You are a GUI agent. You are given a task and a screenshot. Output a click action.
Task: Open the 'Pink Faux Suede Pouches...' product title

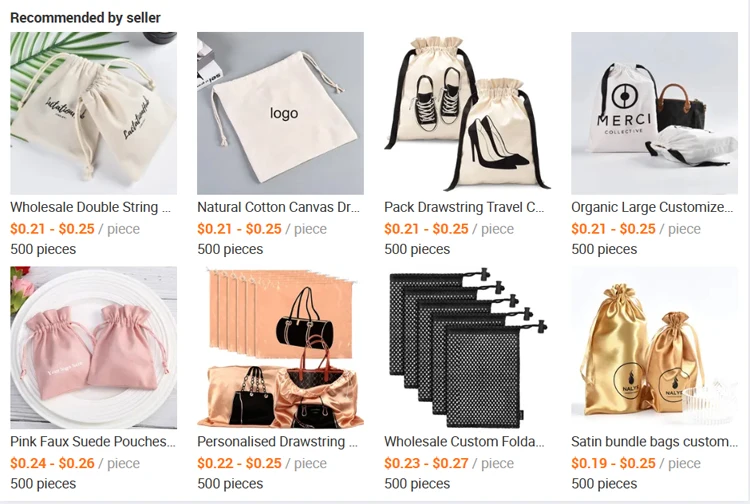(x=93, y=442)
